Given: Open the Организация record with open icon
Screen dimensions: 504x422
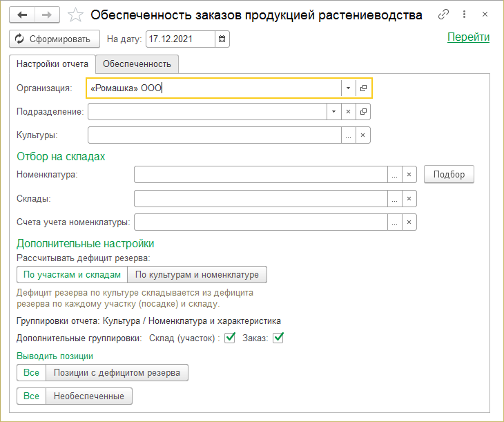Looking at the screenshot, I should pos(363,88).
